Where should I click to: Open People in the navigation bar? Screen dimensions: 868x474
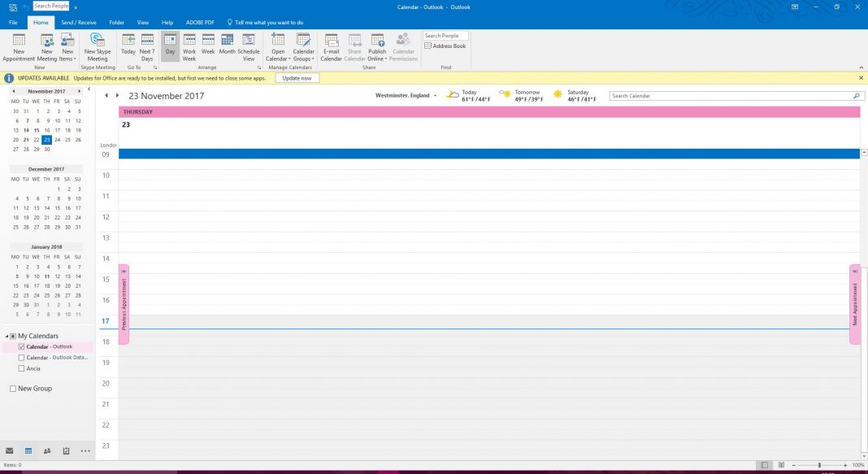point(47,450)
